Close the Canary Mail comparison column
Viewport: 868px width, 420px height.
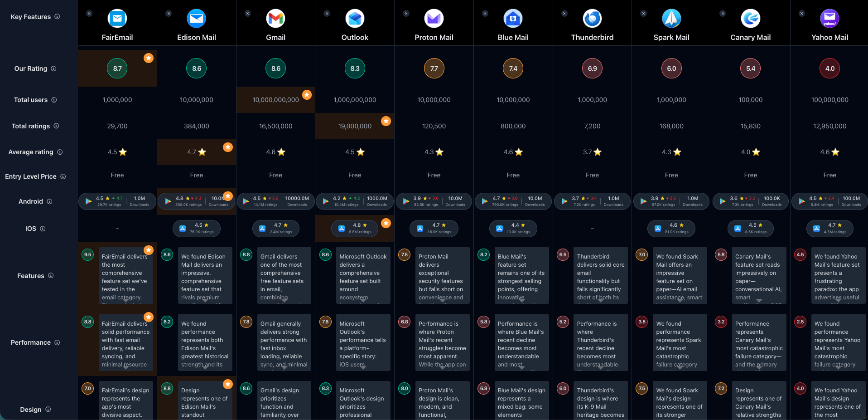click(x=723, y=14)
